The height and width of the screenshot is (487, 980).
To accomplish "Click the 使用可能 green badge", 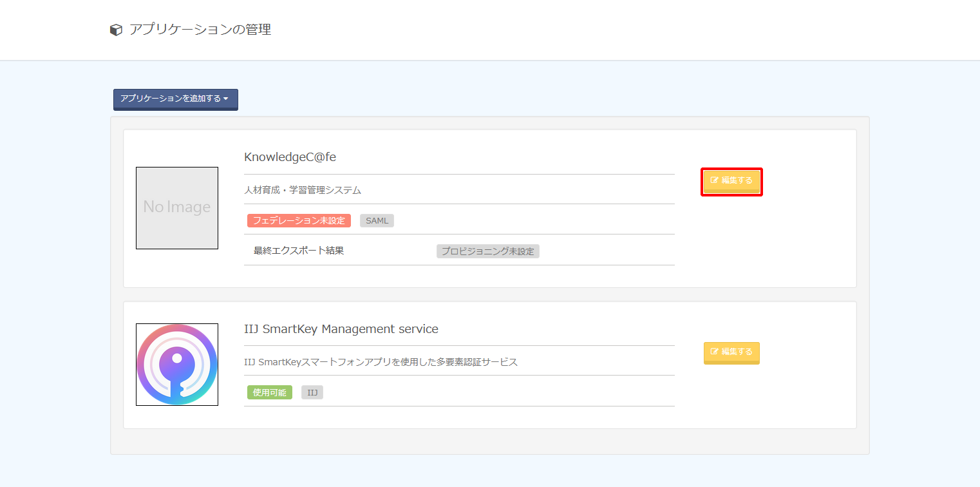I will coord(269,392).
